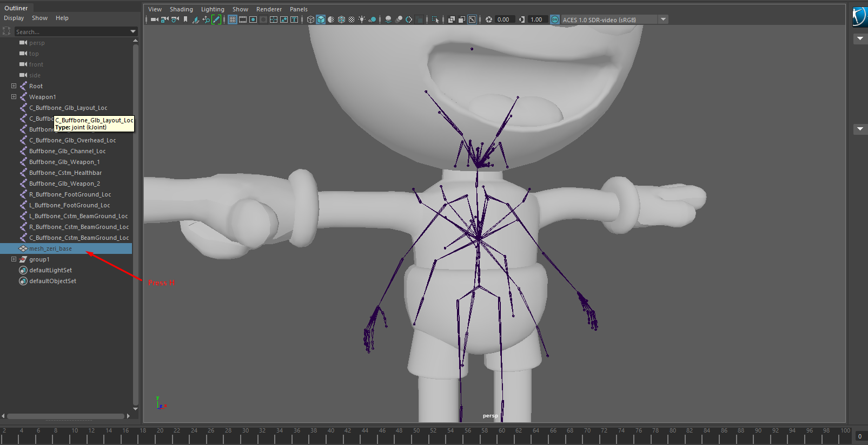The width and height of the screenshot is (868, 445).
Task: Toggle the viewport Shadows icon
Action: tap(372, 19)
